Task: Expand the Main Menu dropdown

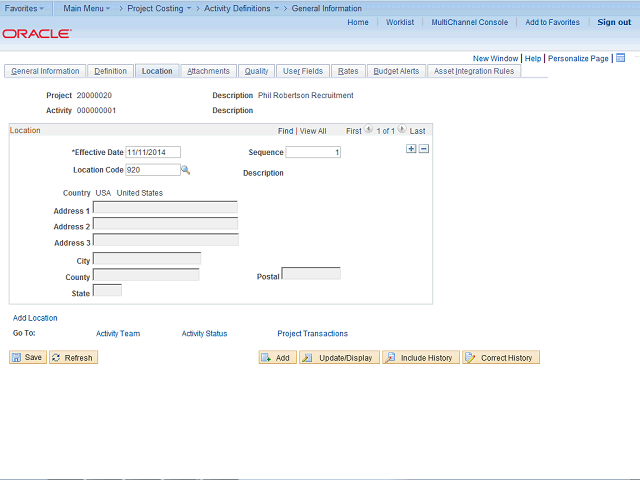Action: [87, 8]
